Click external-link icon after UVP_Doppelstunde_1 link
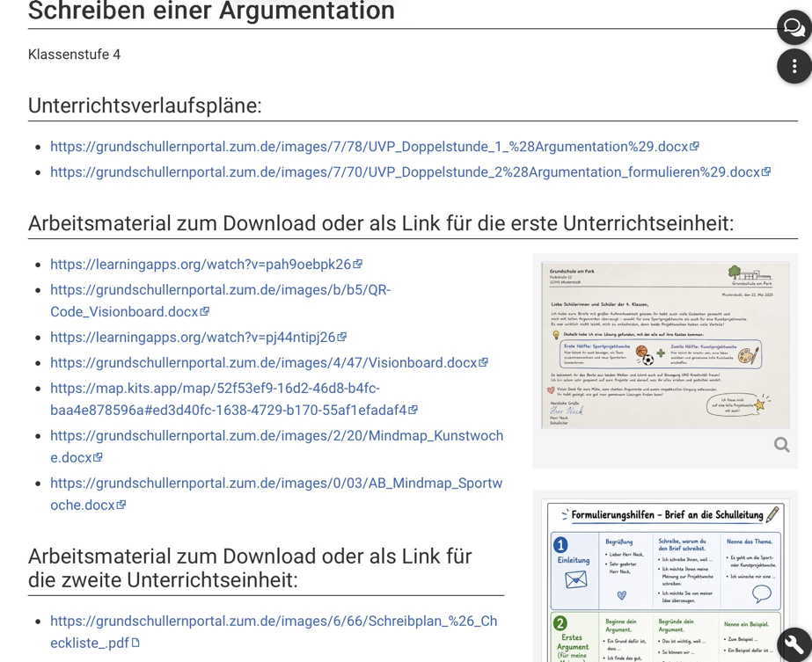Image resolution: width=812 pixels, height=662 pixels. 694,147
